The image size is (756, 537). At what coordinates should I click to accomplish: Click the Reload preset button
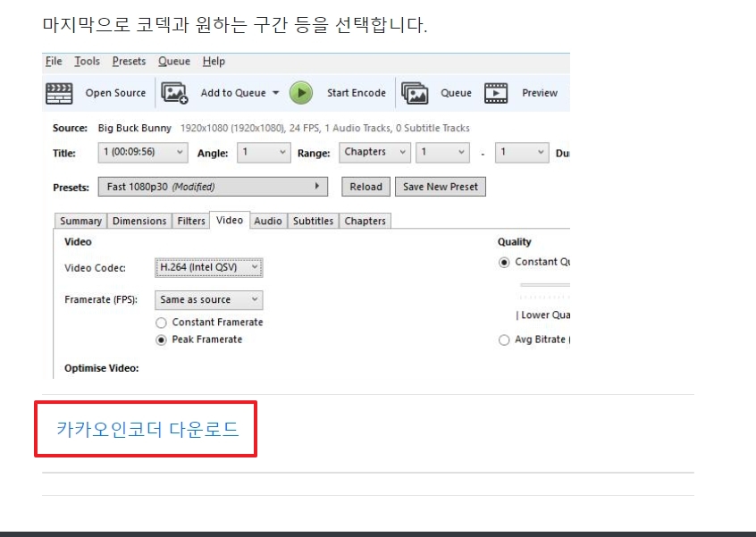[366, 187]
